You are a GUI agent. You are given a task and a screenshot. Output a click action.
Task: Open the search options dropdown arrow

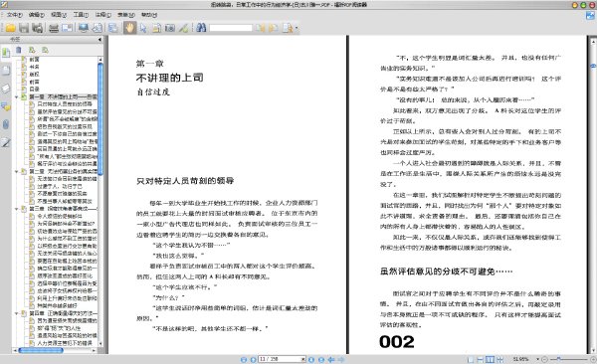tap(297, 28)
